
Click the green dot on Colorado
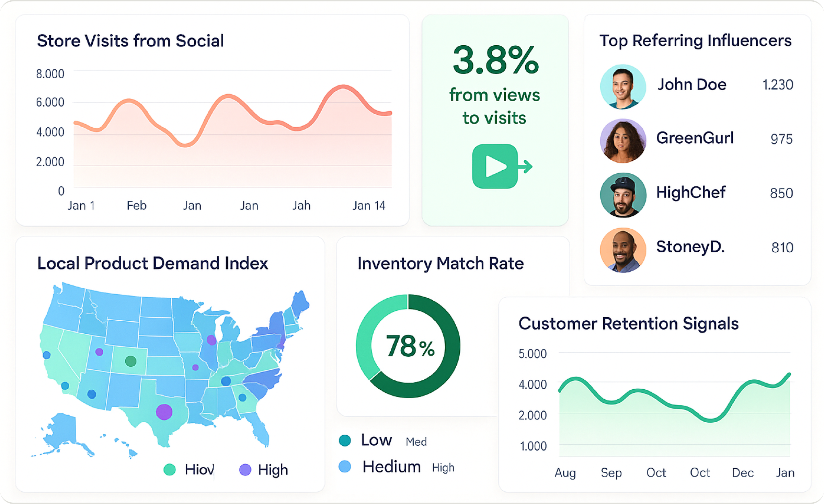(131, 361)
